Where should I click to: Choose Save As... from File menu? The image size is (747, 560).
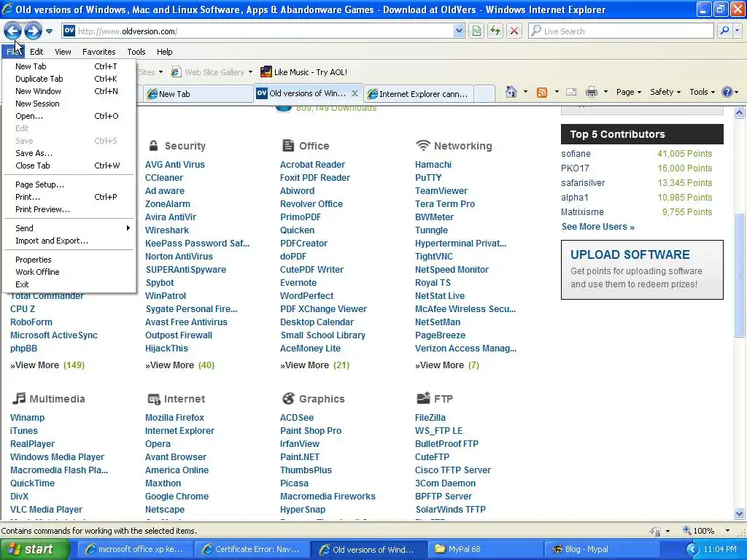[69, 153]
